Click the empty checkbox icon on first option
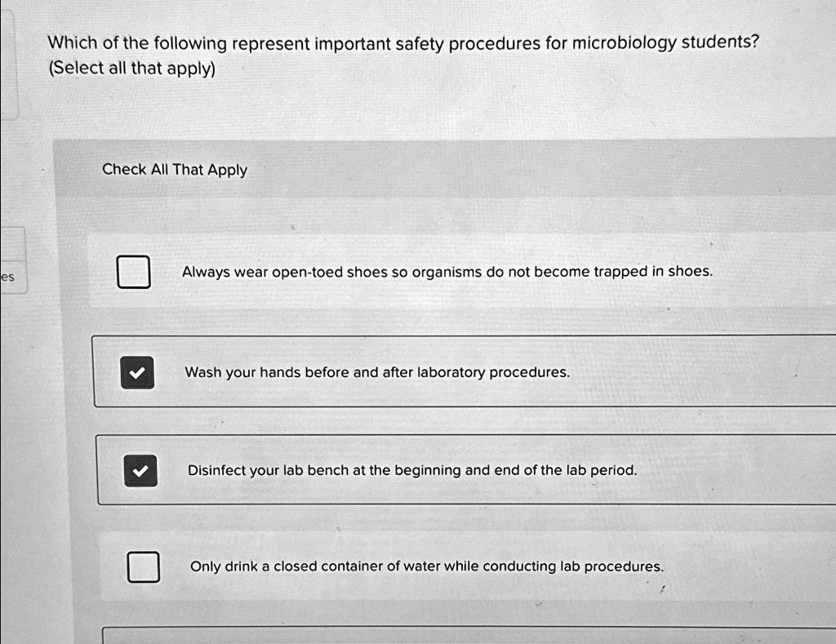 click(x=134, y=271)
